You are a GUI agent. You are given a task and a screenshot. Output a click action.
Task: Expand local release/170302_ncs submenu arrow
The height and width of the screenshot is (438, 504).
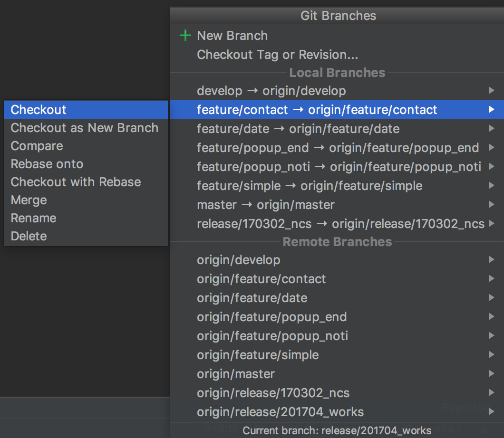(x=491, y=223)
